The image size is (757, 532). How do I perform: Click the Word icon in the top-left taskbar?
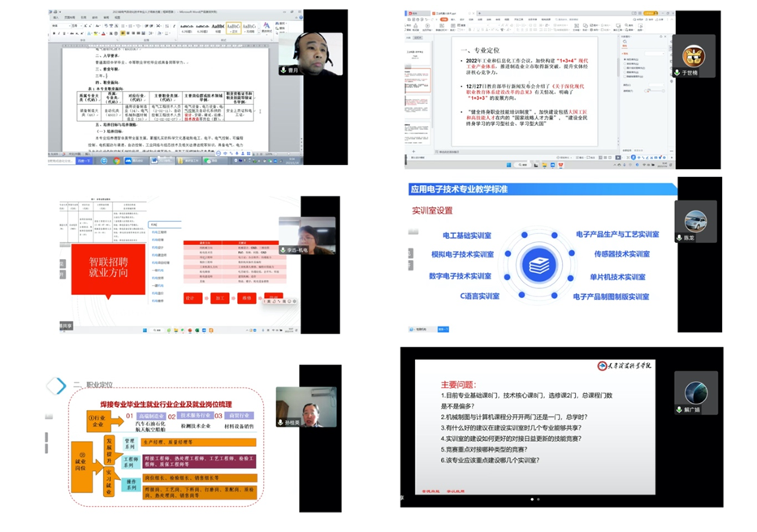click(155, 161)
